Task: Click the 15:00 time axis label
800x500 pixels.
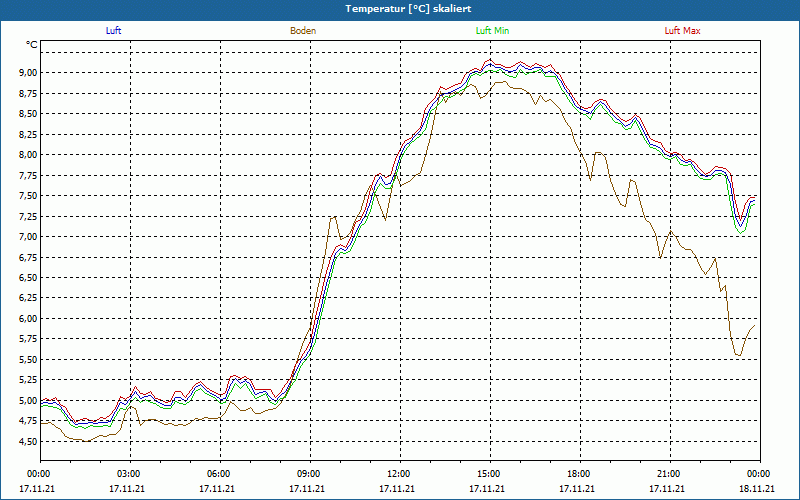Action: pyautogui.click(x=490, y=474)
